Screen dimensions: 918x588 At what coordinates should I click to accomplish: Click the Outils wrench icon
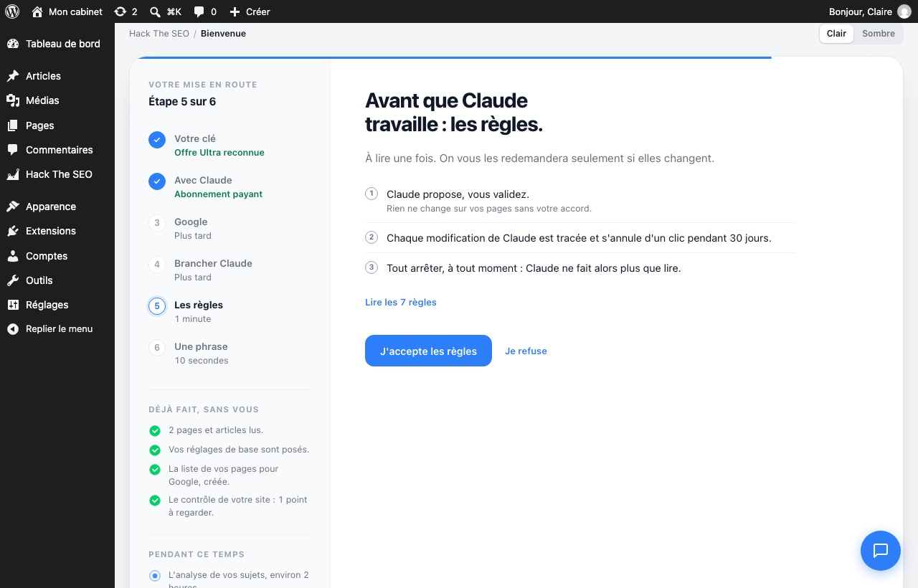(13, 280)
